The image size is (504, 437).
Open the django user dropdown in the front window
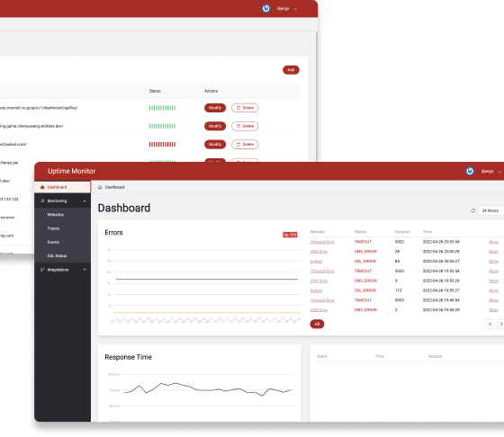490,172
